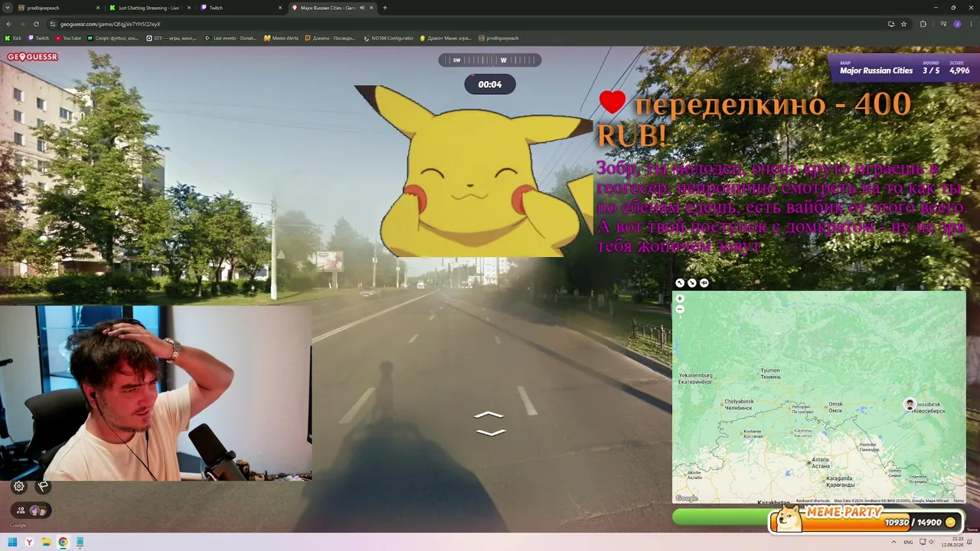This screenshot has width=980, height=551.
Task: Click the compass heading bar
Action: tap(490, 60)
